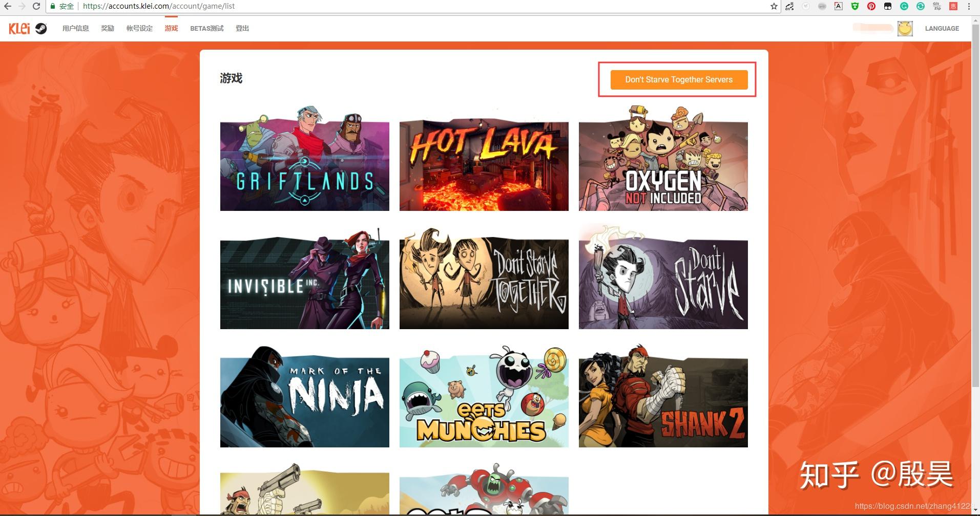Open the Pinterest extension

point(871,6)
